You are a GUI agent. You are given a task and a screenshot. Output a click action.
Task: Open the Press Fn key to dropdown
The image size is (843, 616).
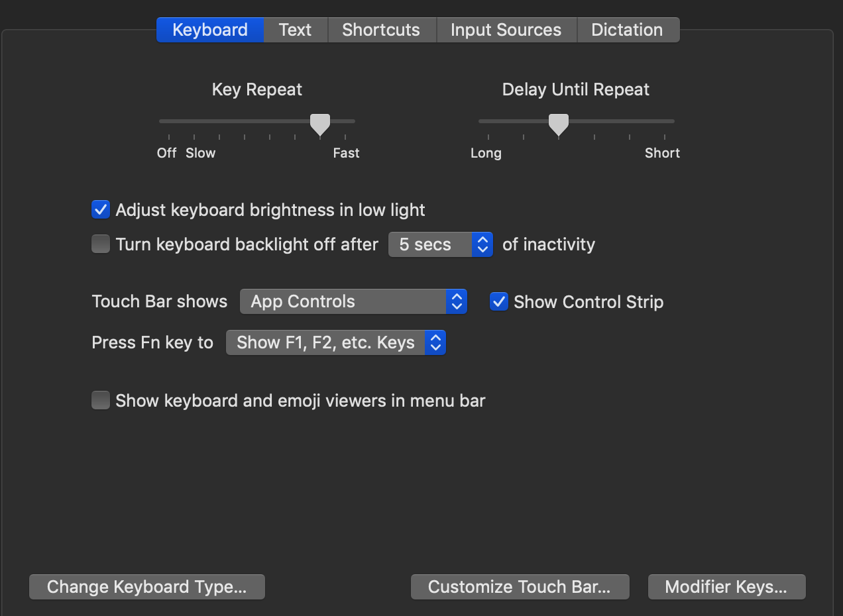[335, 342]
